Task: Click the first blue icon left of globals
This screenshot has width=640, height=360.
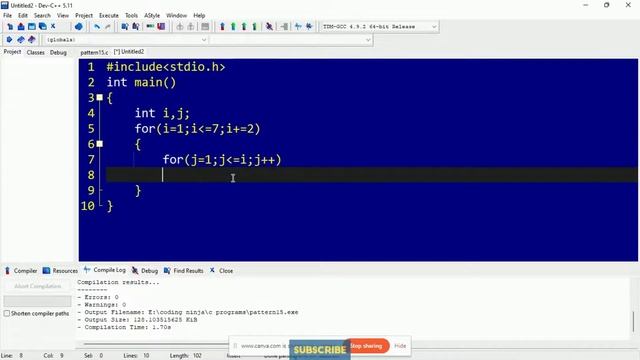Action: [x=9, y=40]
